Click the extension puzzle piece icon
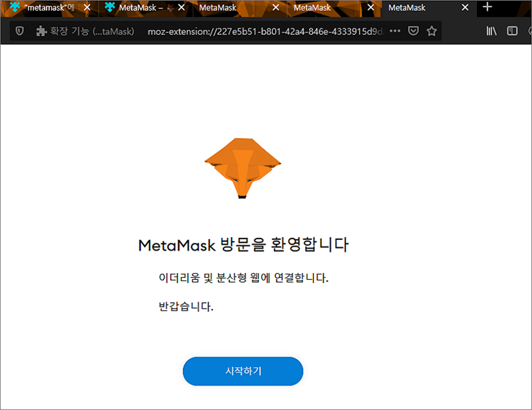 (x=41, y=31)
